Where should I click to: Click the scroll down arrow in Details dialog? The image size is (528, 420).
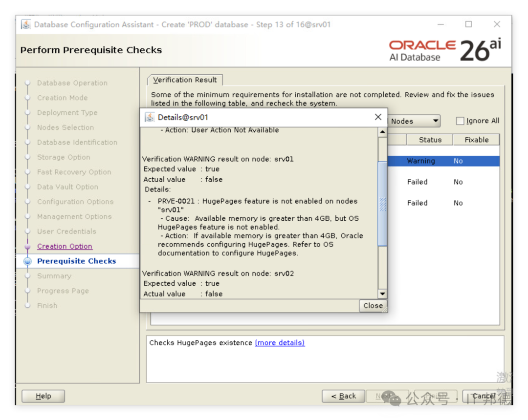click(382, 294)
